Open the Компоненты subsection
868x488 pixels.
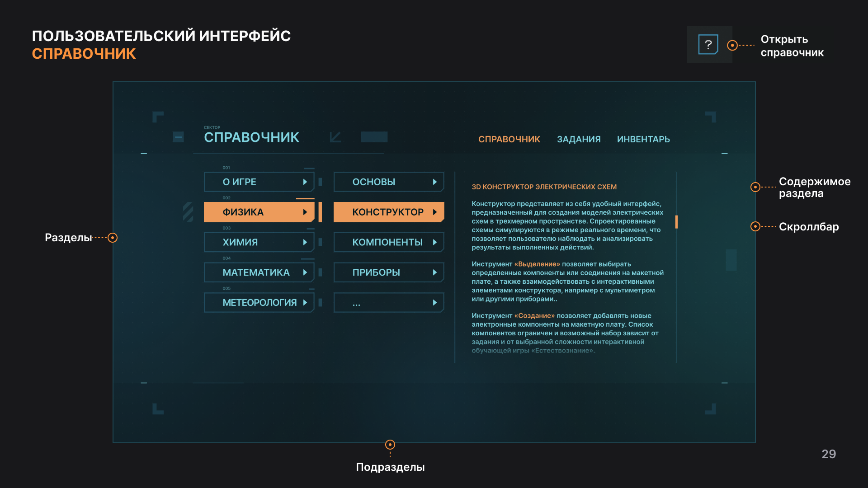click(x=388, y=242)
